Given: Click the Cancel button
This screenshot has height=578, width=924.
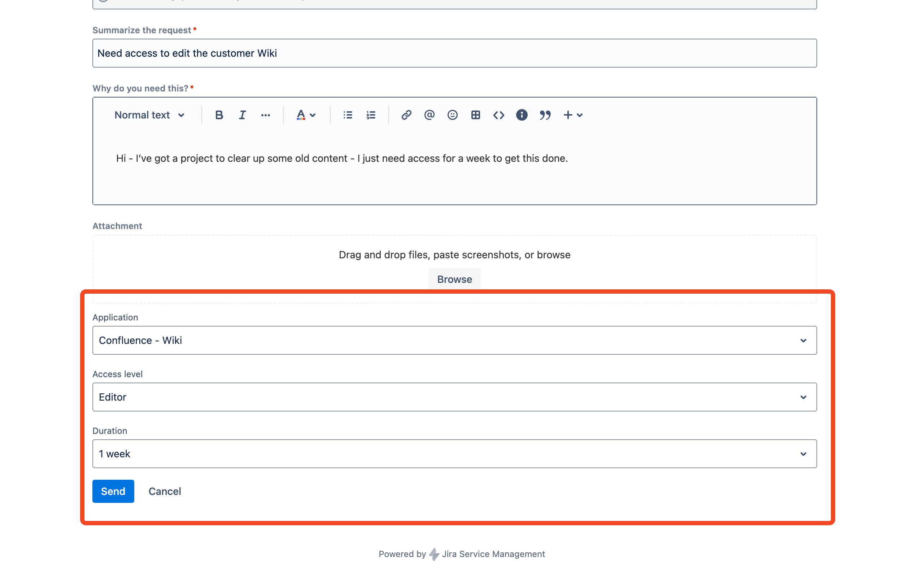Looking at the screenshot, I should tap(165, 491).
